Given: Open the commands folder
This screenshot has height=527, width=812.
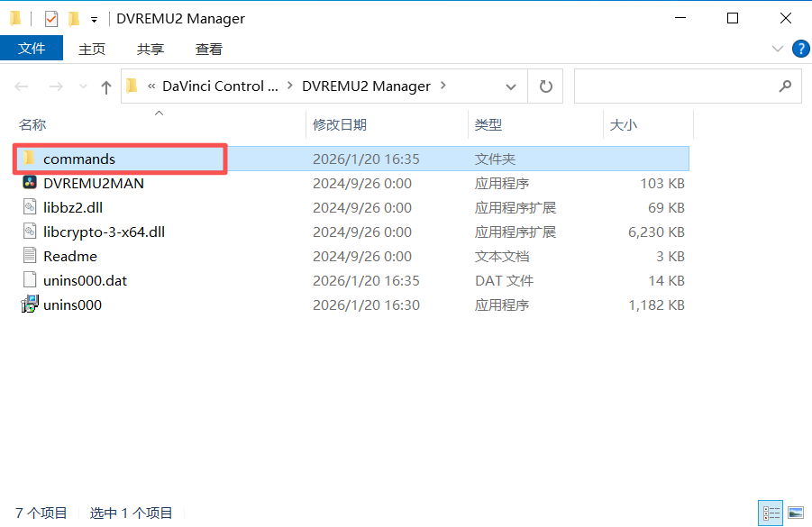Looking at the screenshot, I should (77, 159).
